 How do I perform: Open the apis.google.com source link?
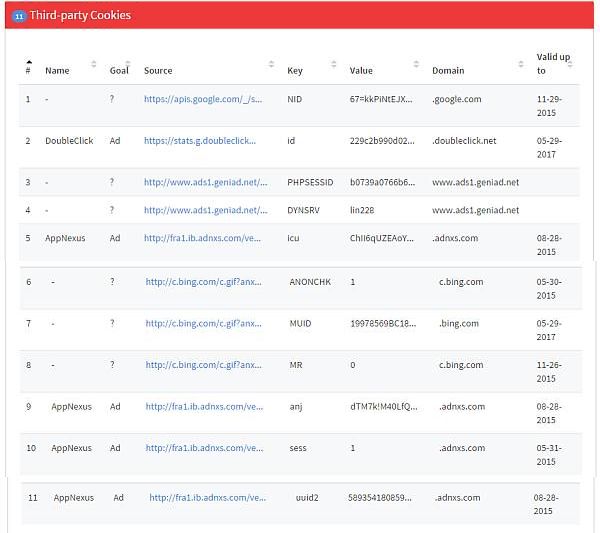click(x=205, y=99)
